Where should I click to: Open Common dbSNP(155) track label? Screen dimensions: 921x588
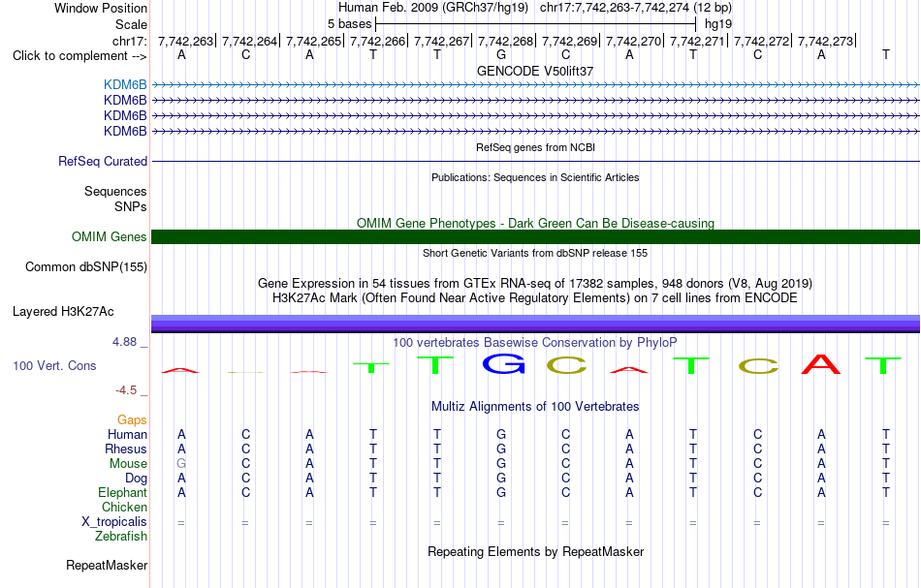click(85, 267)
